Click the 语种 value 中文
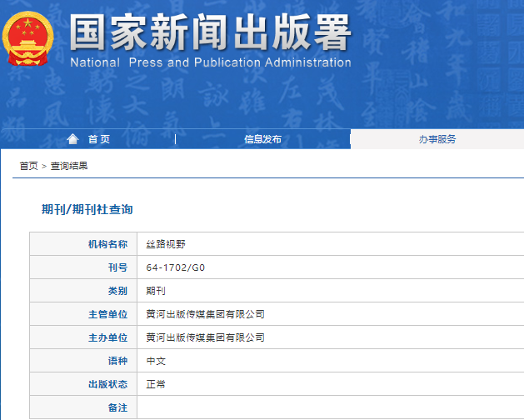 click(155, 361)
